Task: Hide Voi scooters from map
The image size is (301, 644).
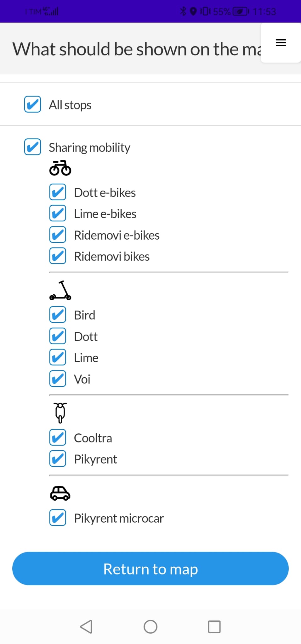Action: pos(58,379)
